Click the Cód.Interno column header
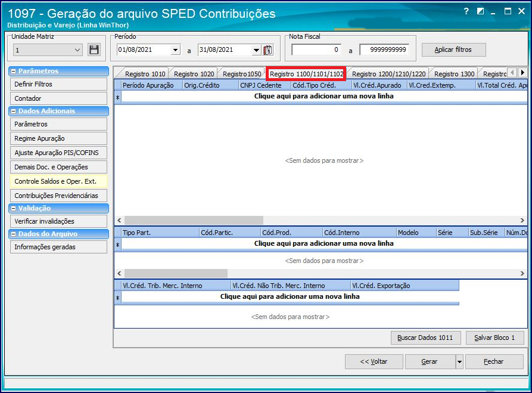This screenshot has width=532, height=393. 360,233
